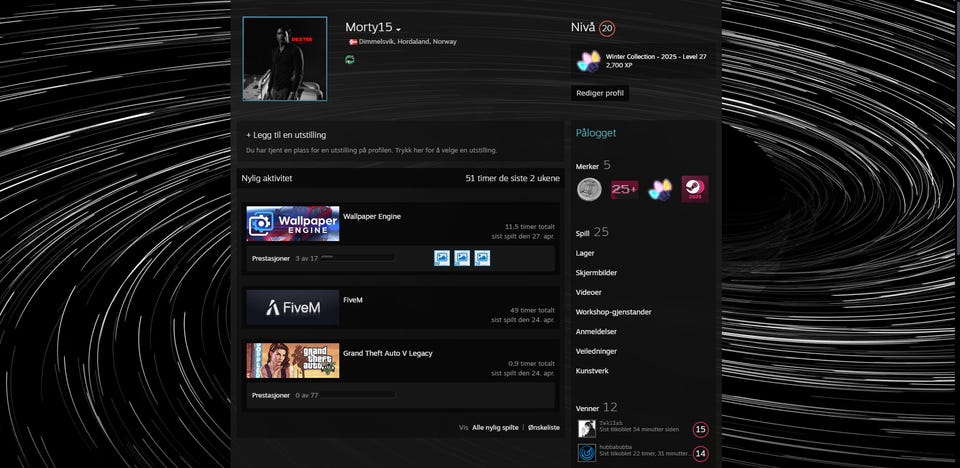
Task: Click the Rediger profil button
Action: 600,93
